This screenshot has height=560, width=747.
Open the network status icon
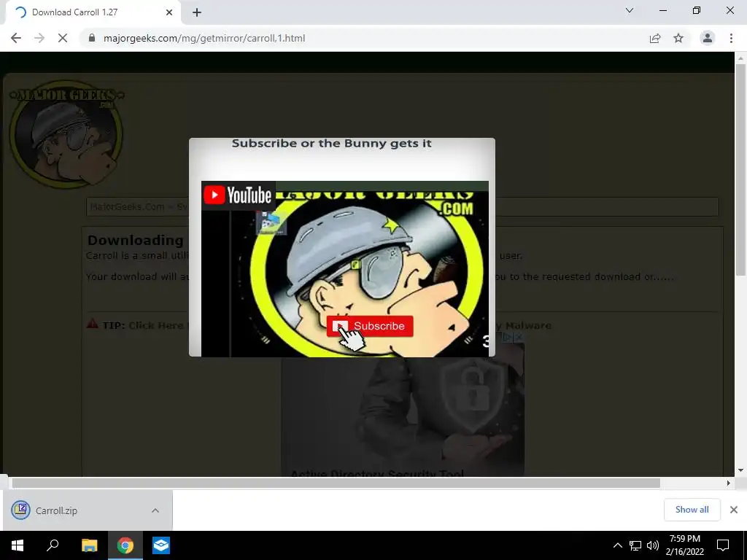click(x=635, y=545)
